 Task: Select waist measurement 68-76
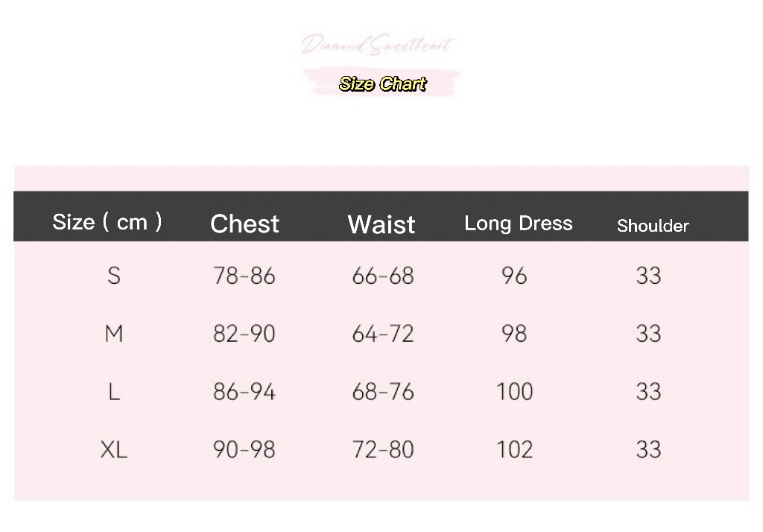pyautogui.click(x=382, y=392)
